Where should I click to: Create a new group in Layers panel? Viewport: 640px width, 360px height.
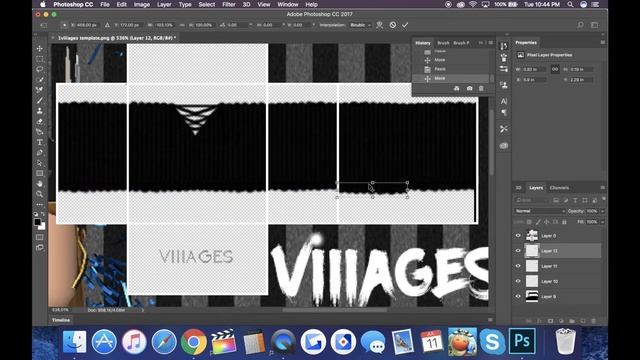pos(572,321)
